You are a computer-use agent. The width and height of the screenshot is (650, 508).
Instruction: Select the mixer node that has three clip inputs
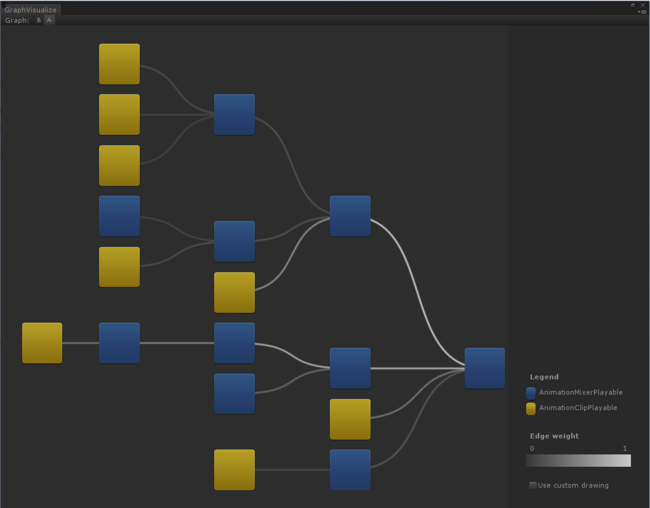[235, 114]
